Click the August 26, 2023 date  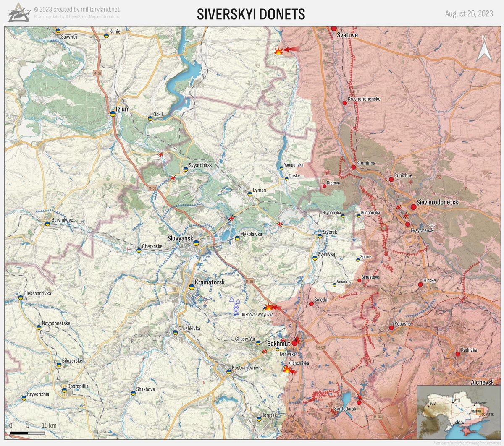pyautogui.click(x=469, y=14)
